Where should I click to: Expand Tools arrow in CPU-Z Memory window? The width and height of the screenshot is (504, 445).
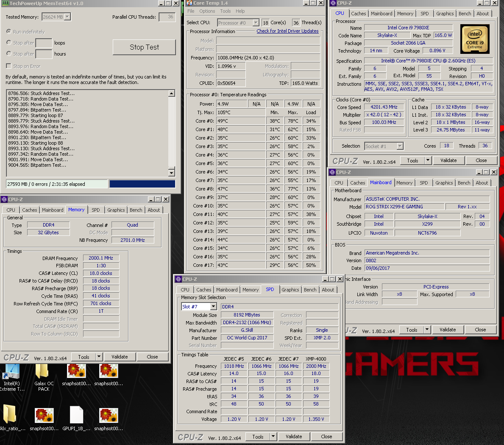tap(99, 356)
